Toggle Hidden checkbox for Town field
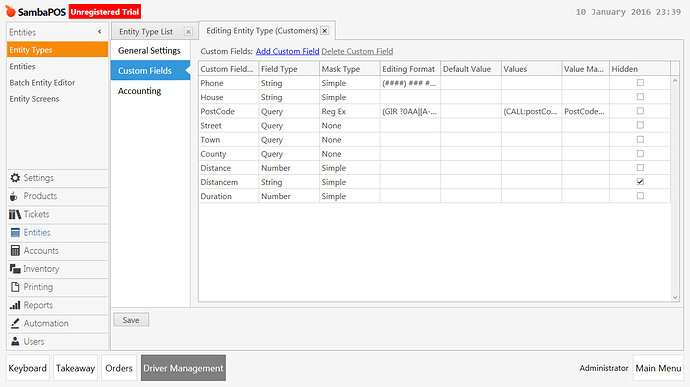This screenshot has height=387, width=690. click(640, 139)
